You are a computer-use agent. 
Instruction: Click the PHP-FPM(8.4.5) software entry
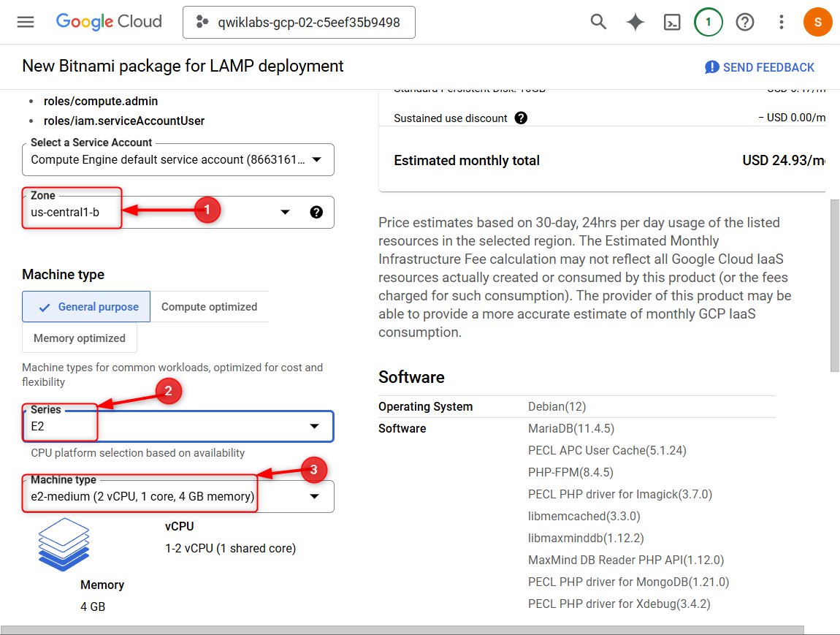tap(570, 472)
